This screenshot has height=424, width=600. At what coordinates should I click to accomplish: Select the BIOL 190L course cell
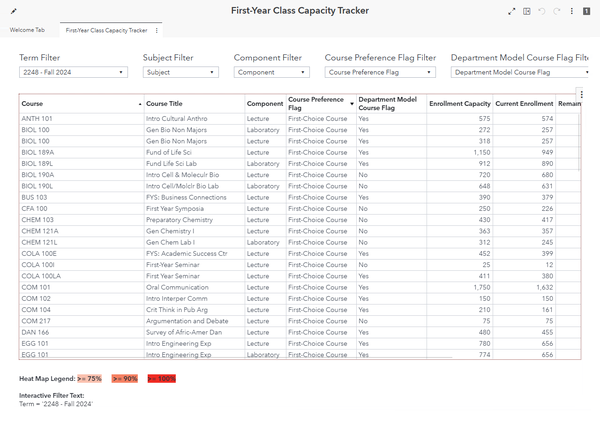point(82,186)
